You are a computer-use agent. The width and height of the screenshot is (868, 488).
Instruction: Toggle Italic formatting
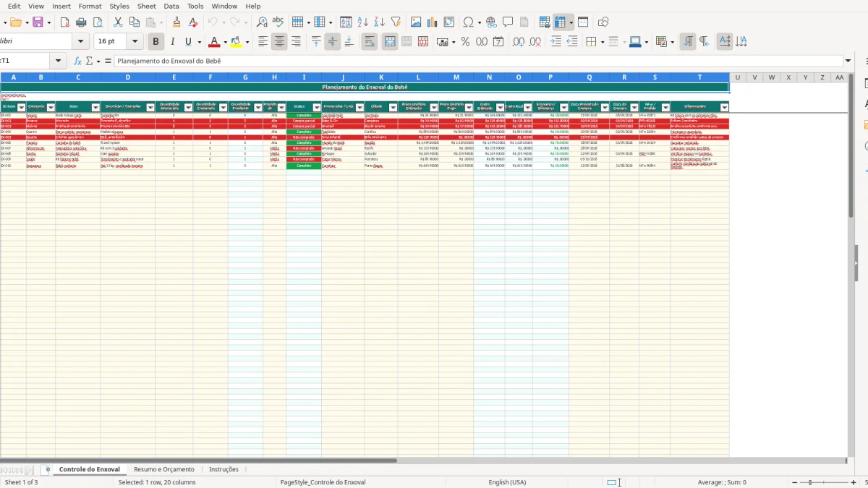(172, 42)
